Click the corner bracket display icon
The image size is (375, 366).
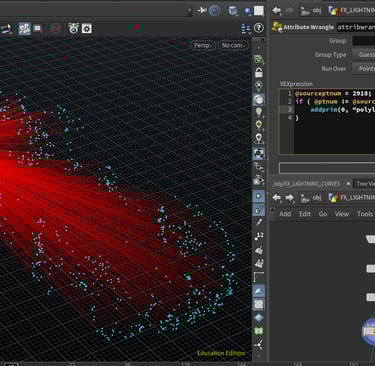[x=259, y=277]
